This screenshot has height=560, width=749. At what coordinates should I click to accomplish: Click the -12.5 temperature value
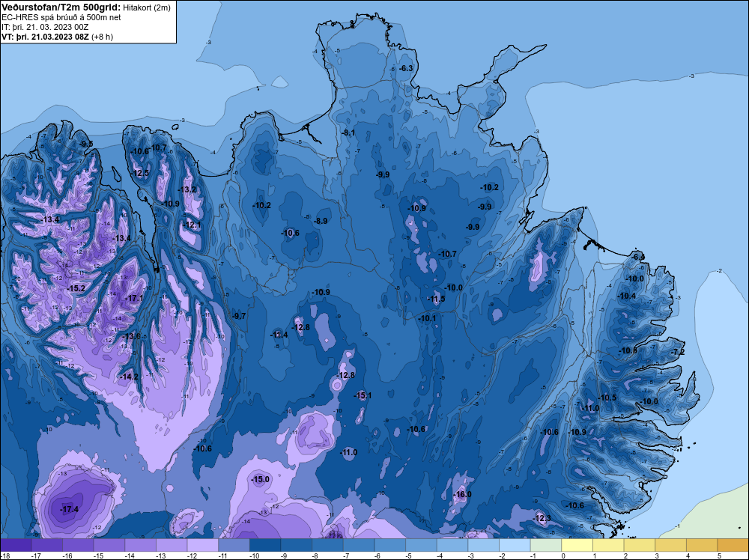[141, 173]
